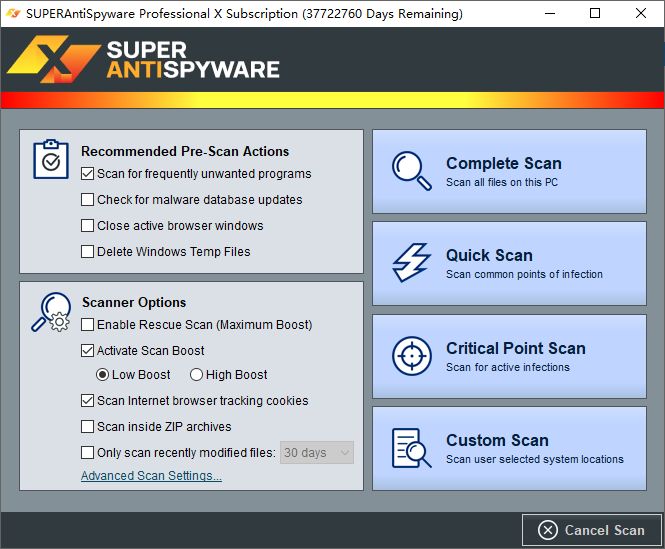This screenshot has width=665, height=549.
Task: Click the Quick Scan lightning bolt icon
Action: (411, 263)
